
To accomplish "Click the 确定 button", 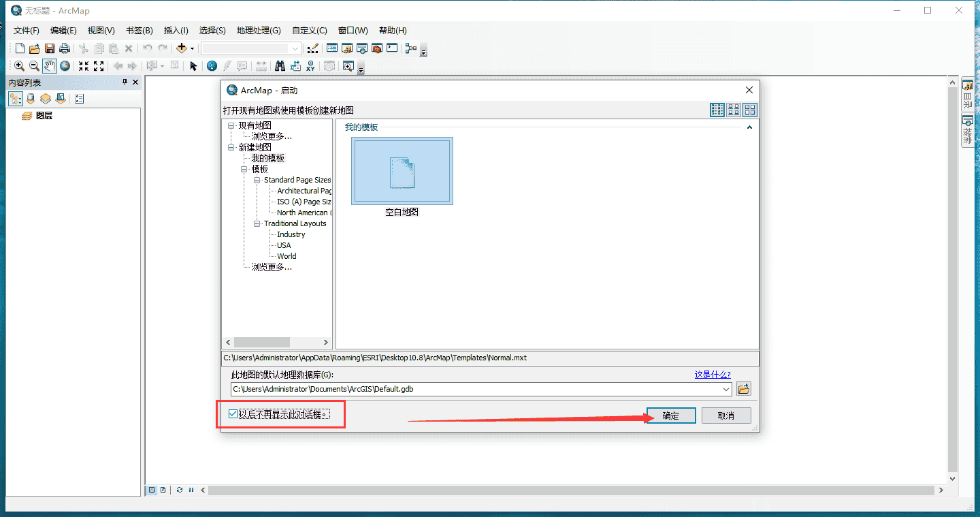I will 671,416.
